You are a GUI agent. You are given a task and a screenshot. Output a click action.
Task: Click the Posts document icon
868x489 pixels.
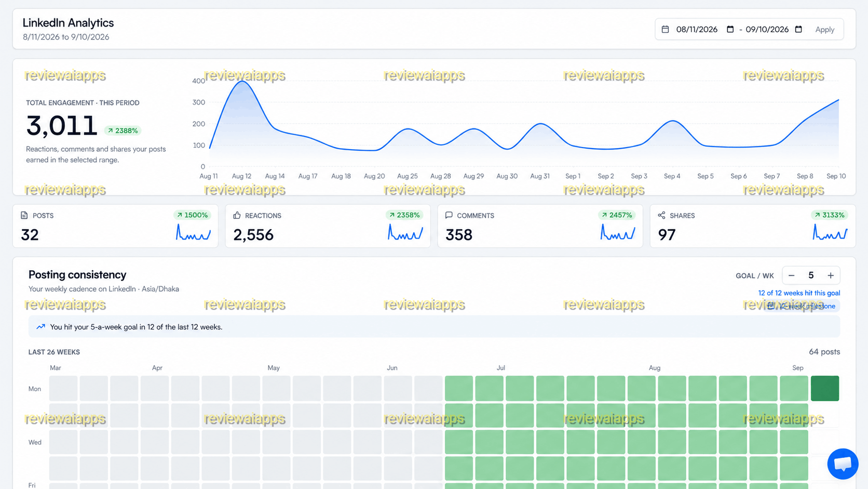click(x=24, y=215)
